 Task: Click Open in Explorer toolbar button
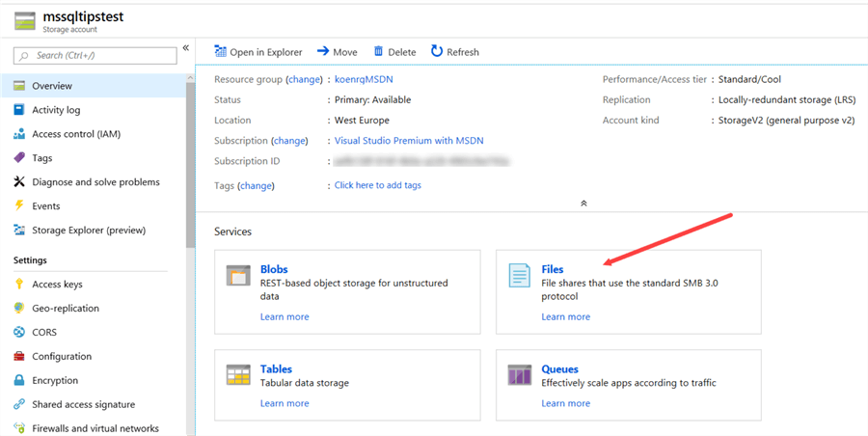[258, 52]
